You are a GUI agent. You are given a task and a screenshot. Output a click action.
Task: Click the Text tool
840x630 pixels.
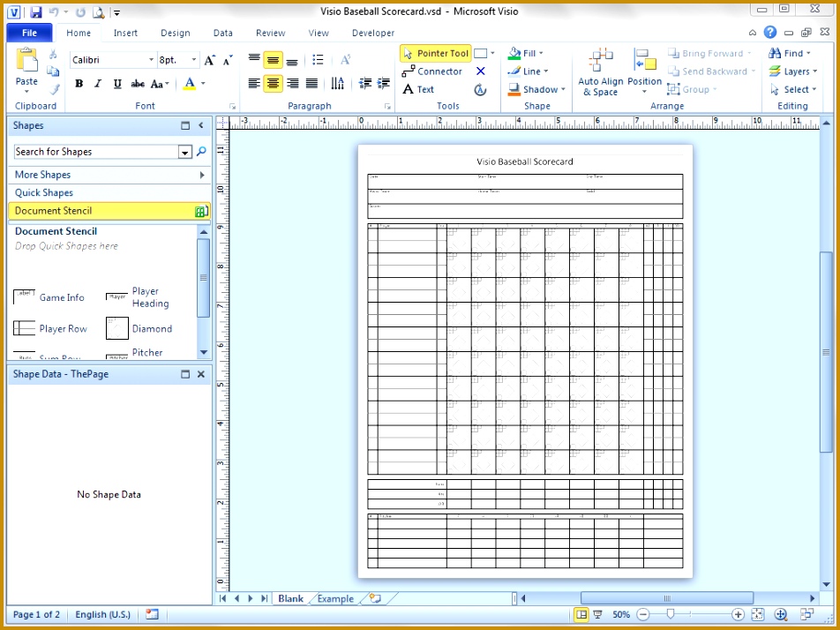(418, 89)
